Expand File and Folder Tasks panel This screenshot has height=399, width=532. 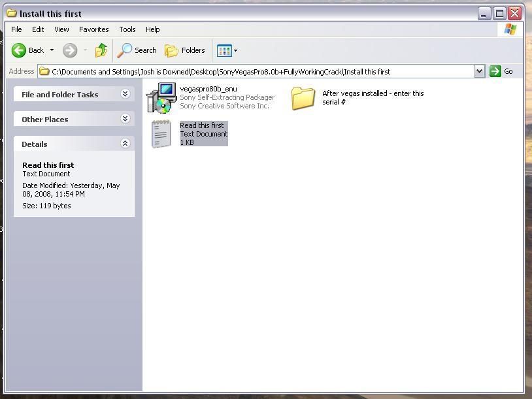tap(125, 94)
